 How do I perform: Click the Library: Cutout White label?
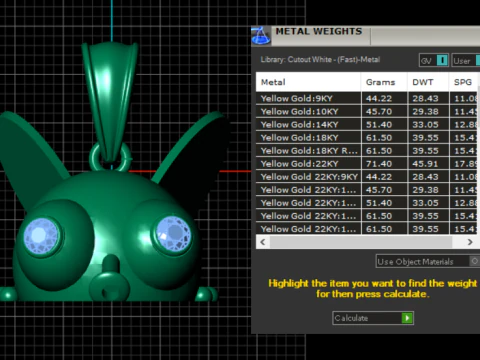pyautogui.click(x=320, y=60)
